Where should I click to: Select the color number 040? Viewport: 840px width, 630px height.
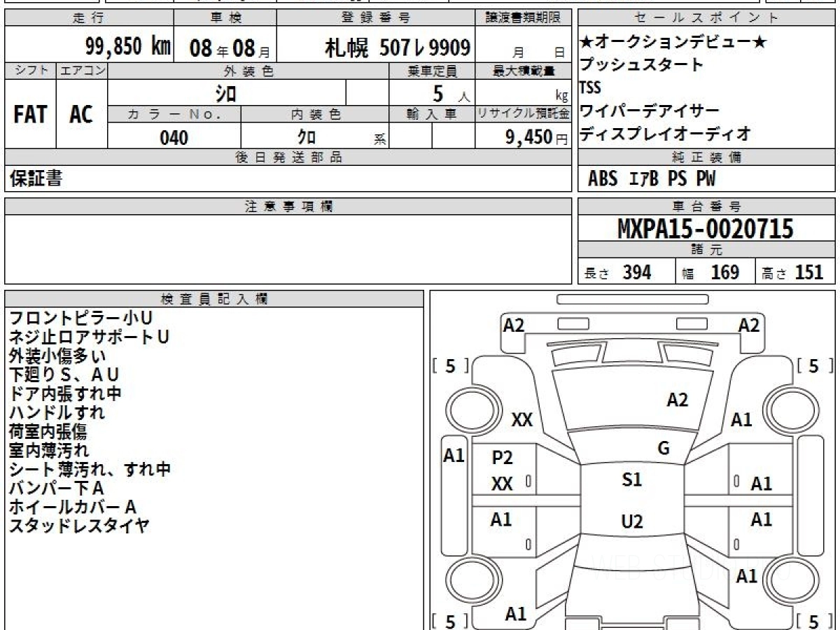click(x=174, y=138)
